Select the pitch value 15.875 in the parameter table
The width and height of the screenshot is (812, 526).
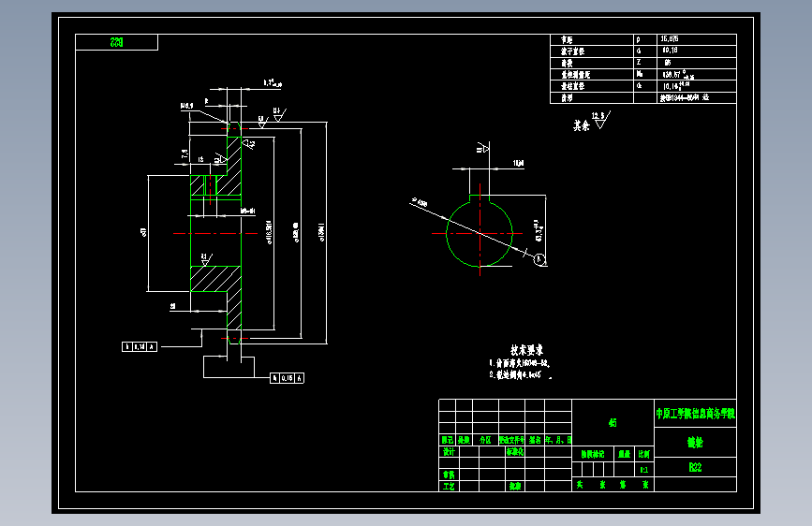(x=669, y=38)
